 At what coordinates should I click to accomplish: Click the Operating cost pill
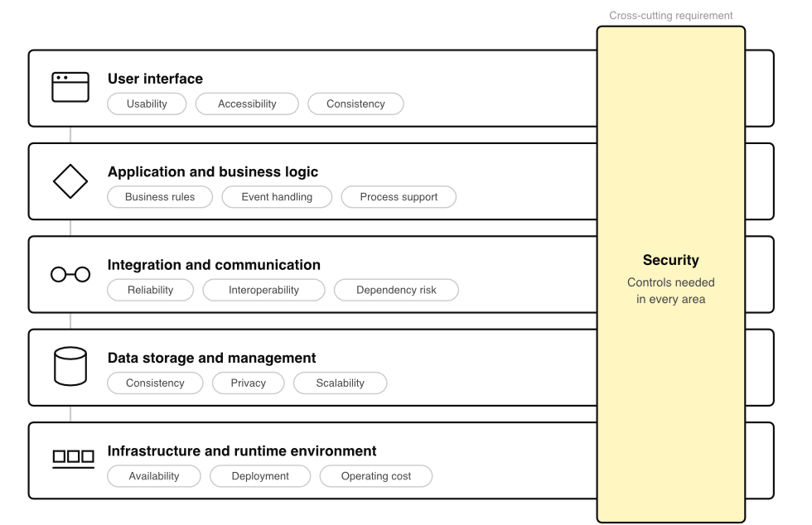pyautogui.click(x=376, y=476)
